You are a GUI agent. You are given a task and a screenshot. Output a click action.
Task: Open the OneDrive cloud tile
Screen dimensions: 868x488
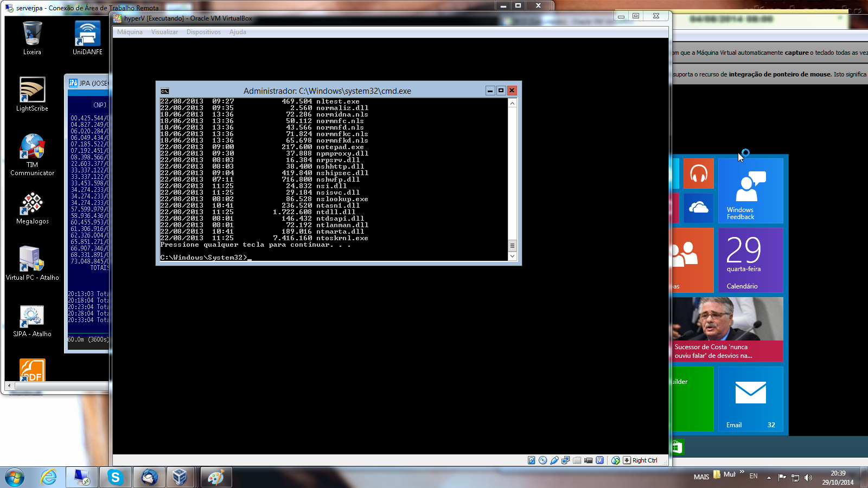(698, 208)
